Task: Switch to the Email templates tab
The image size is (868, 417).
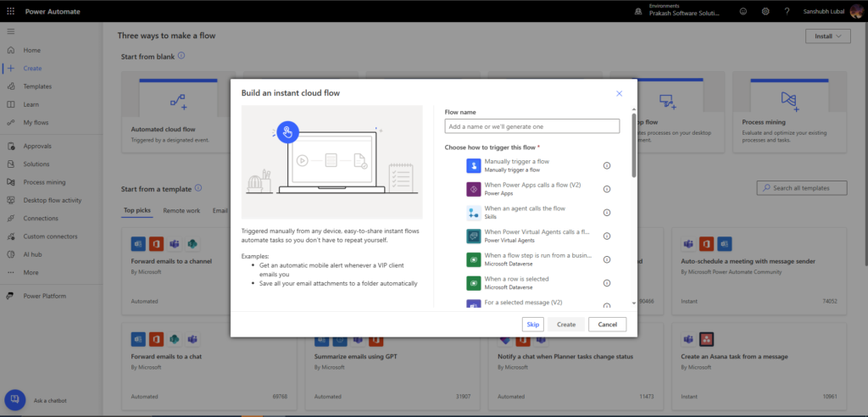Action: point(220,211)
